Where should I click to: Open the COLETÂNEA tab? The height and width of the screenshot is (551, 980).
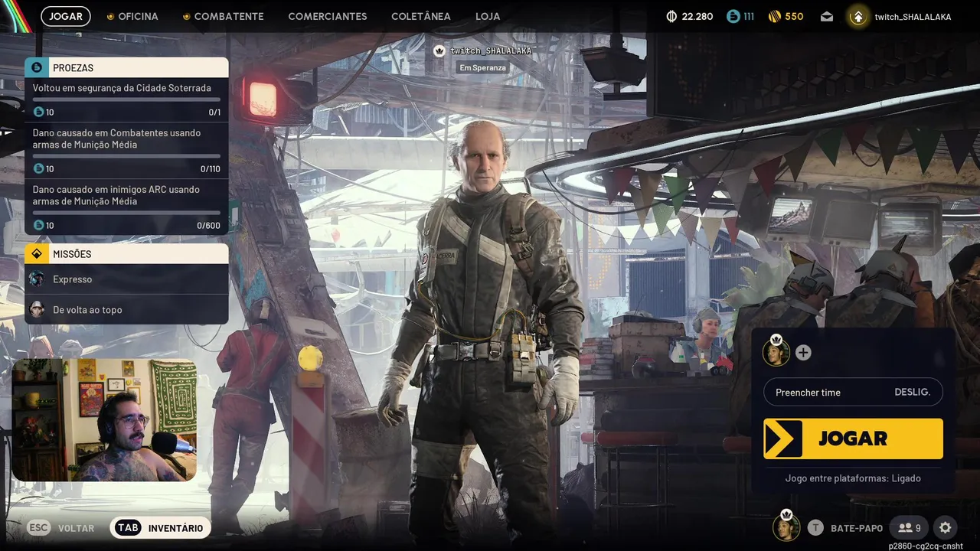(421, 16)
